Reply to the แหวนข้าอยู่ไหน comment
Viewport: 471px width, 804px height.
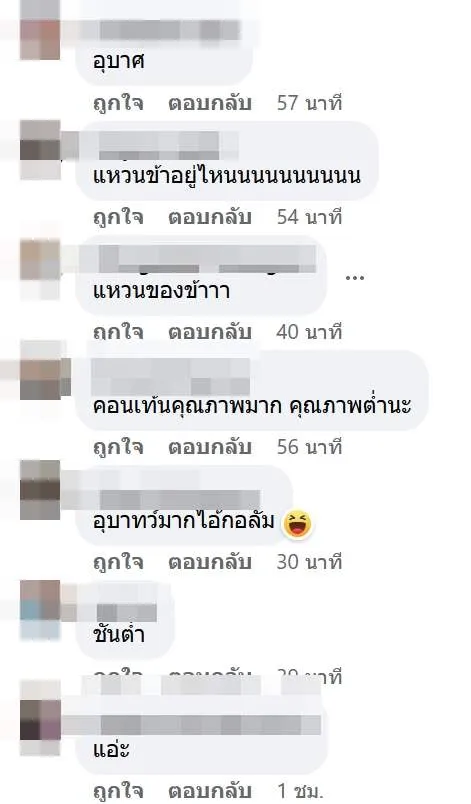[x=210, y=218]
